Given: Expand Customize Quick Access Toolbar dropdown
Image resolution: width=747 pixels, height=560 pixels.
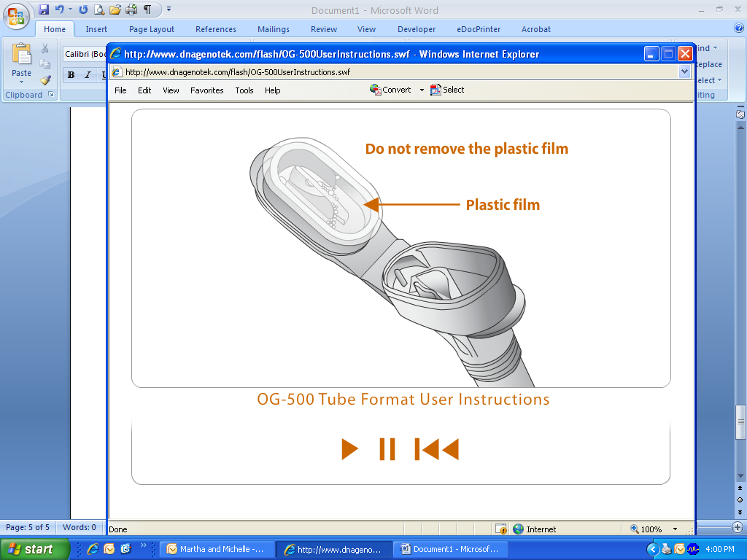Looking at the screenshot, I should (x=169, y=9).
